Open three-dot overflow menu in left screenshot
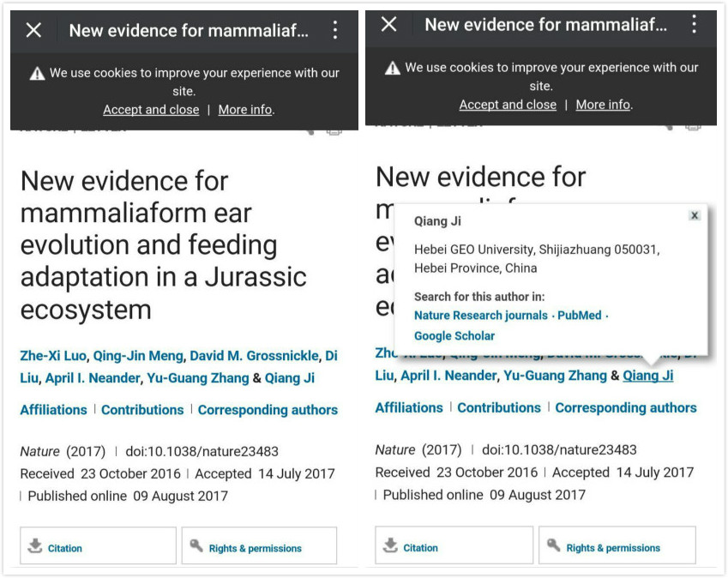728x578 pixels. 335,31
